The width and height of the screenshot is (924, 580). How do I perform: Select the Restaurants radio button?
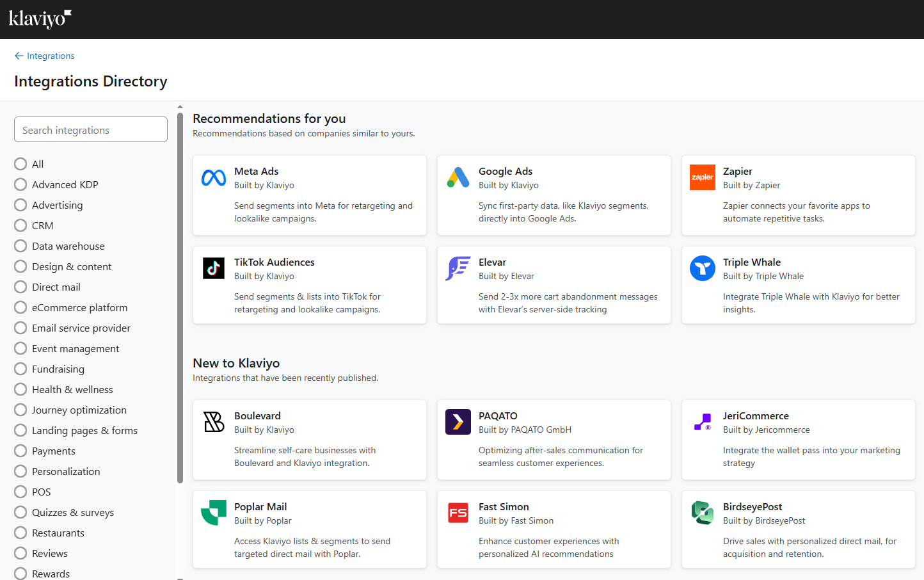click(20, 533)
